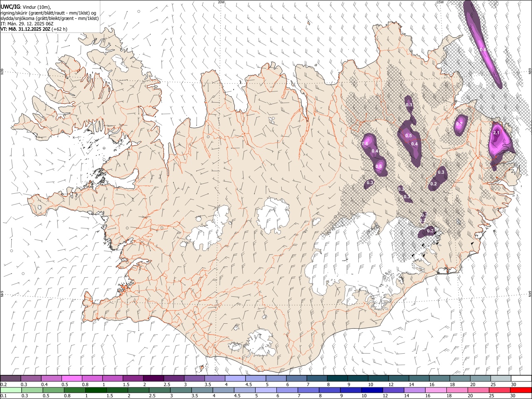Click the bright pink snow-scale swatch at 0.5

tap(71, 378)
